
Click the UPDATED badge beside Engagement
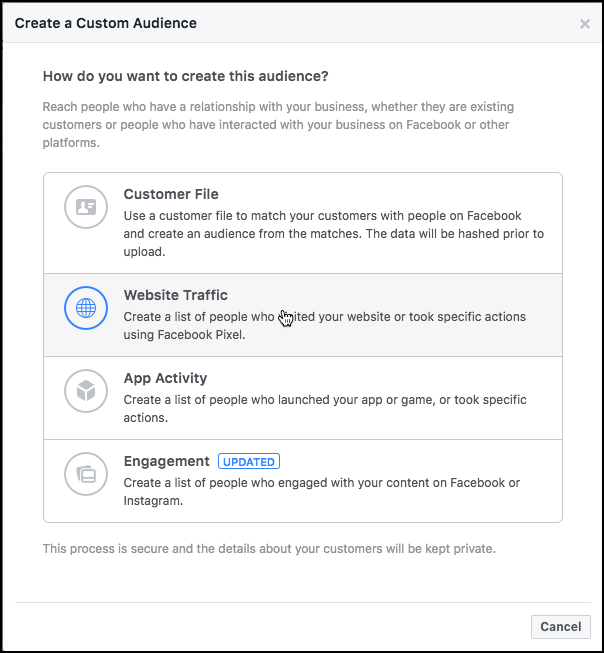coord(249,462)
